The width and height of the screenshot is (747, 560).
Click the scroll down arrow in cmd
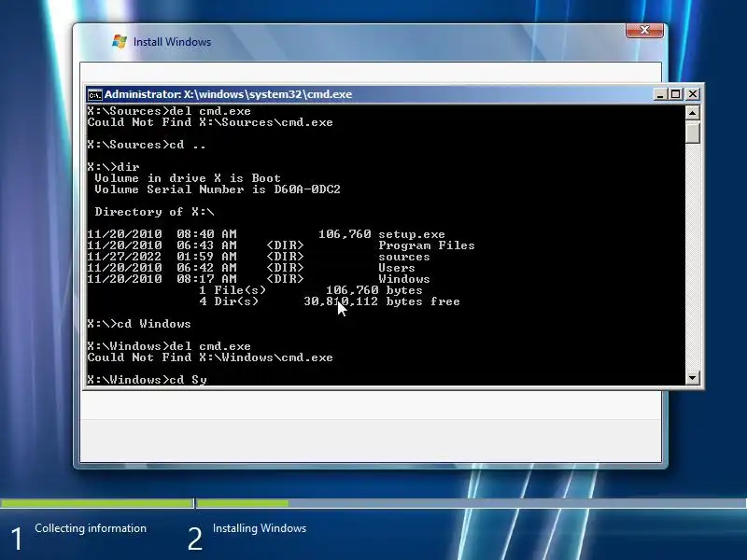coord(692,378)
